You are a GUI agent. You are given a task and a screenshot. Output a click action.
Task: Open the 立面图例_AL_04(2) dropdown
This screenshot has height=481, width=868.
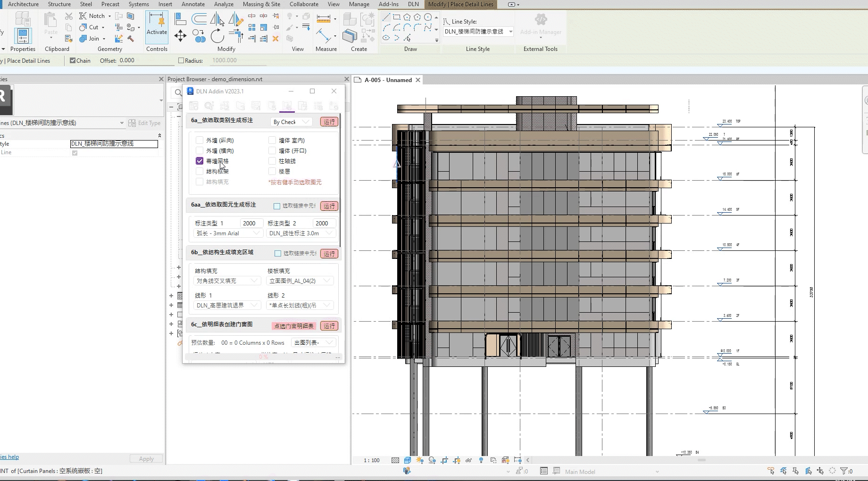pos(300,281)
